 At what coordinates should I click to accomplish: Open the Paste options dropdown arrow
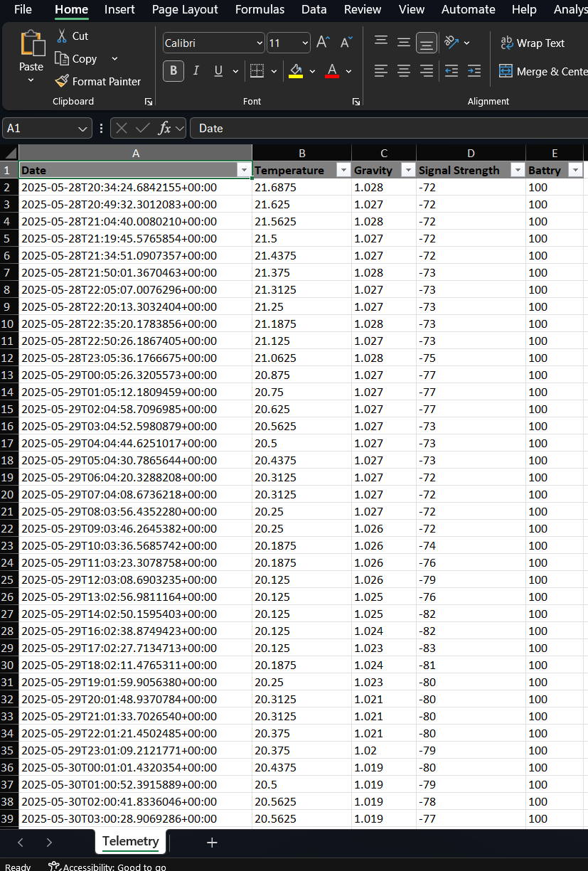[x=31, y=80]
